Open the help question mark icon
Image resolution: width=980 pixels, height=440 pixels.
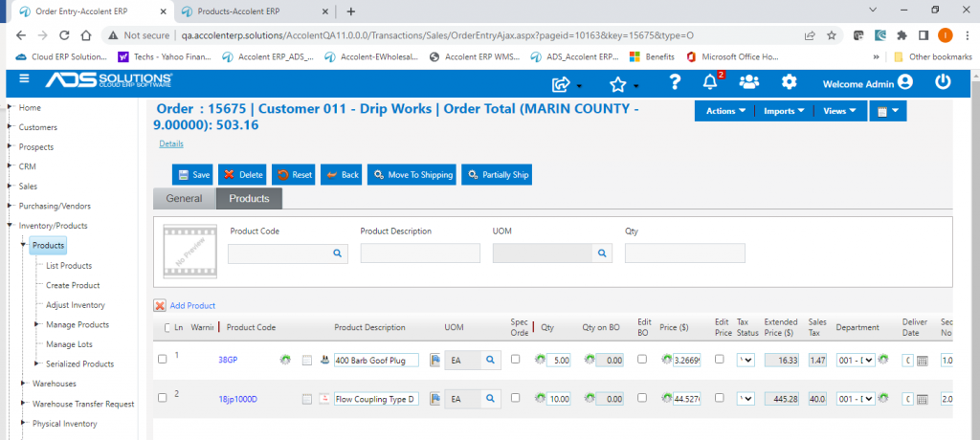(675, 82)
